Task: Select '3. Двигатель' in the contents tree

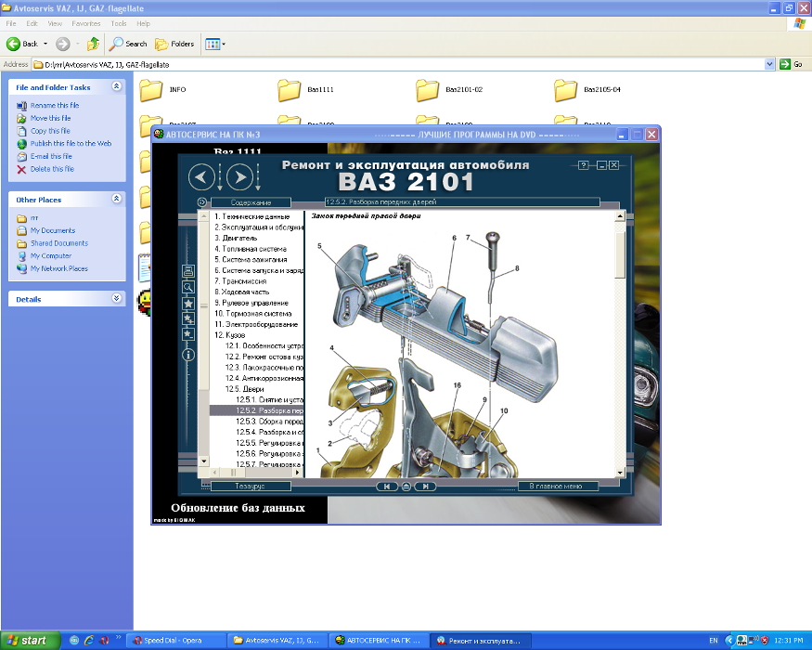Action: pyautogui.click(x=239, y=238)
